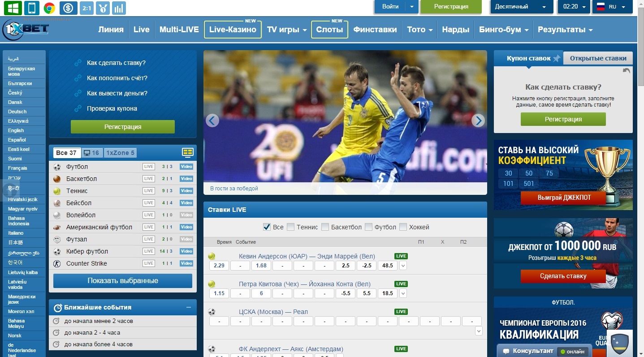Viewport: 644px width, 357px height.
Task: Show previous banner slide arrow
Action: (212, 120)
